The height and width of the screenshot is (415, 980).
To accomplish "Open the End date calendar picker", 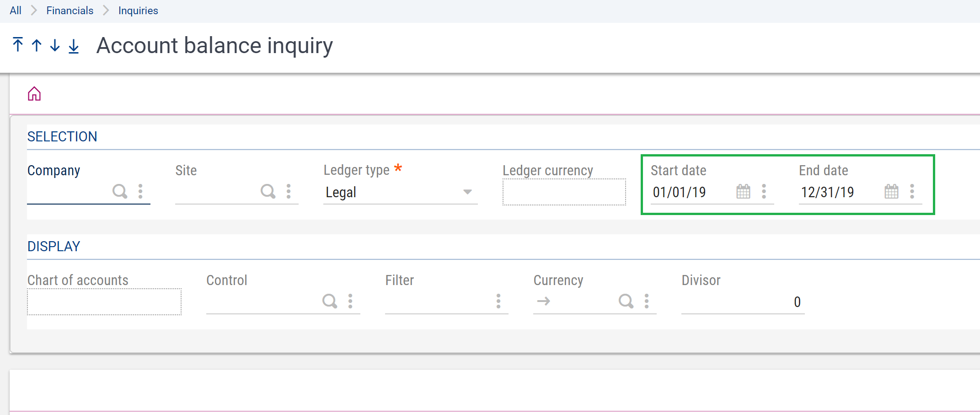I will pos(891,192).
